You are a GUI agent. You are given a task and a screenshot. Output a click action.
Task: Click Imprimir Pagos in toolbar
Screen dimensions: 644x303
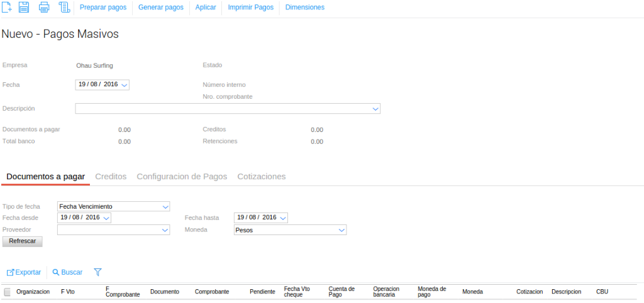pos(250,8)
